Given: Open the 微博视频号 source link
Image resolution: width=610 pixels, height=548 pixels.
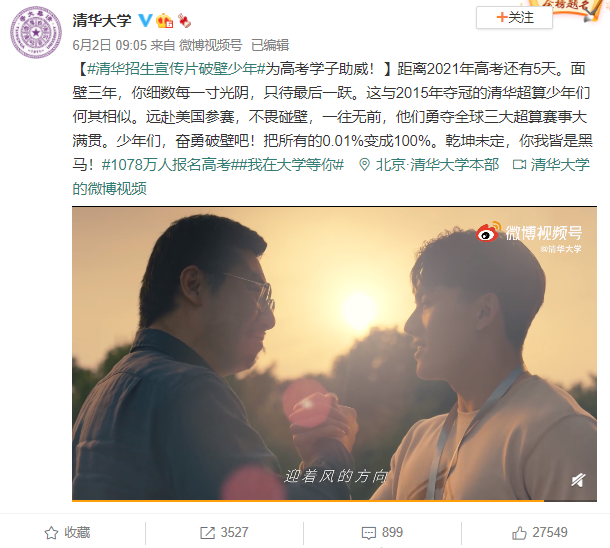Looking at the screenshot, I should tap(210, 45).
